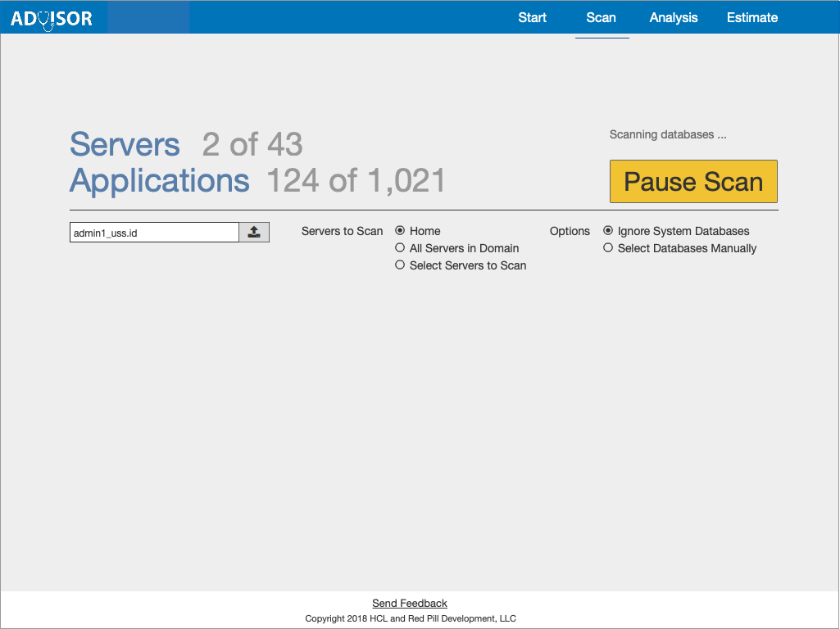Click the 2 of 43 servers count
The width and height of the screenshot is (840, 629).
click(x=252, y=145)
